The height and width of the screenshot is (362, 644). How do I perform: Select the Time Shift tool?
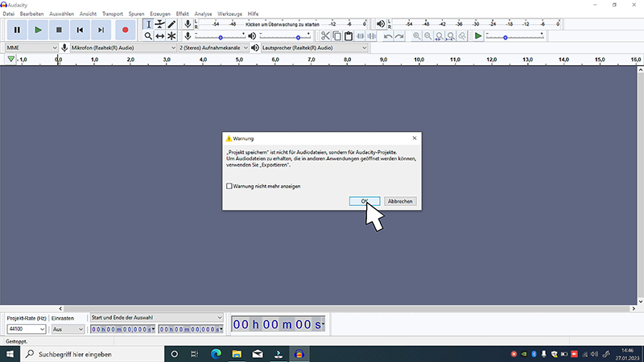click(159, 36)
